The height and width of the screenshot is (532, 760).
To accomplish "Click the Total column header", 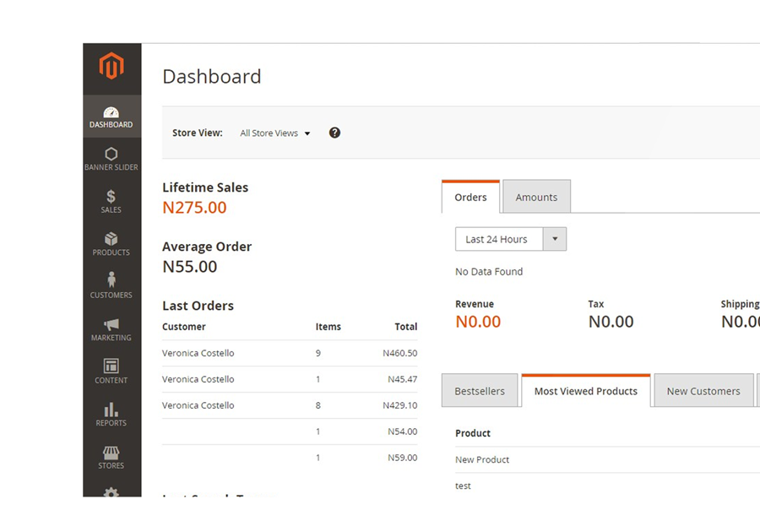I will pyautogui.click(x=405, y=327).
